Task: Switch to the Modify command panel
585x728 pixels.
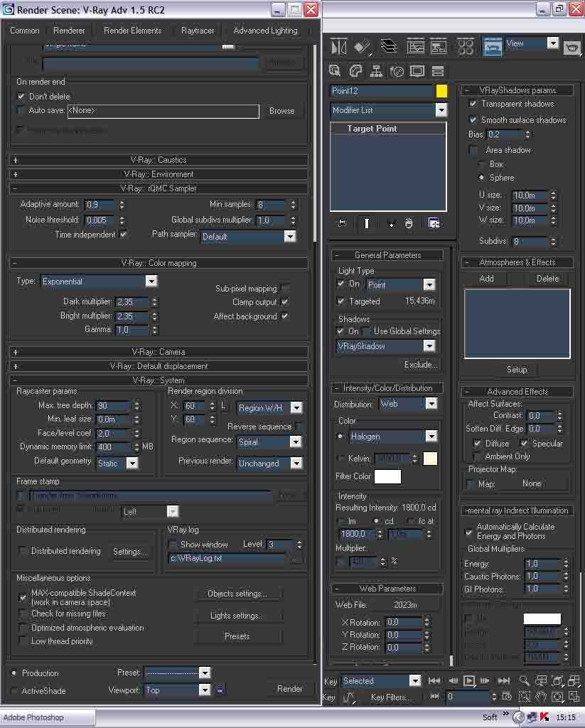Action: pos(355,70)
